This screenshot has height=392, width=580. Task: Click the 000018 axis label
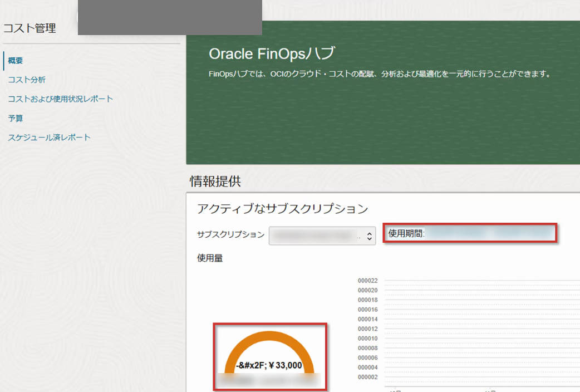click(368, 300)
